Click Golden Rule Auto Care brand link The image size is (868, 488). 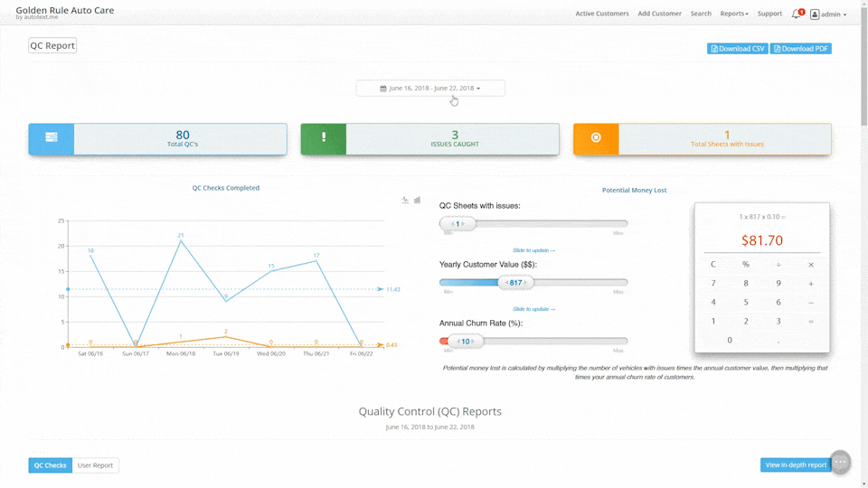click(x=65, y=10)
